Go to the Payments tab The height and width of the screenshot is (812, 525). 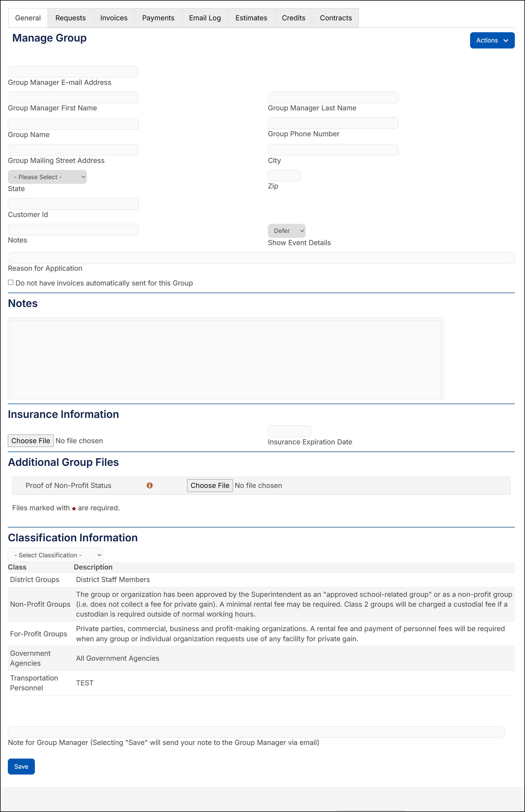coord(158,18)
